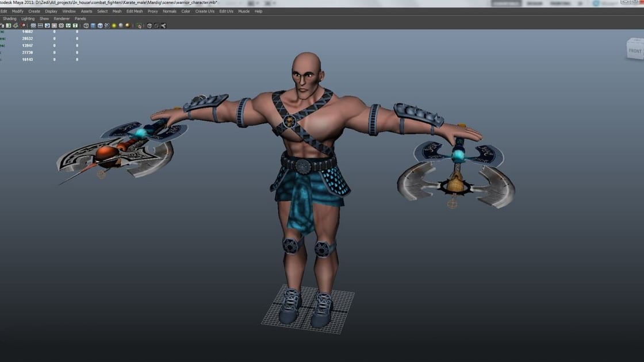
Task: Toggle X-ray display mode
Action: coord(149,25)
